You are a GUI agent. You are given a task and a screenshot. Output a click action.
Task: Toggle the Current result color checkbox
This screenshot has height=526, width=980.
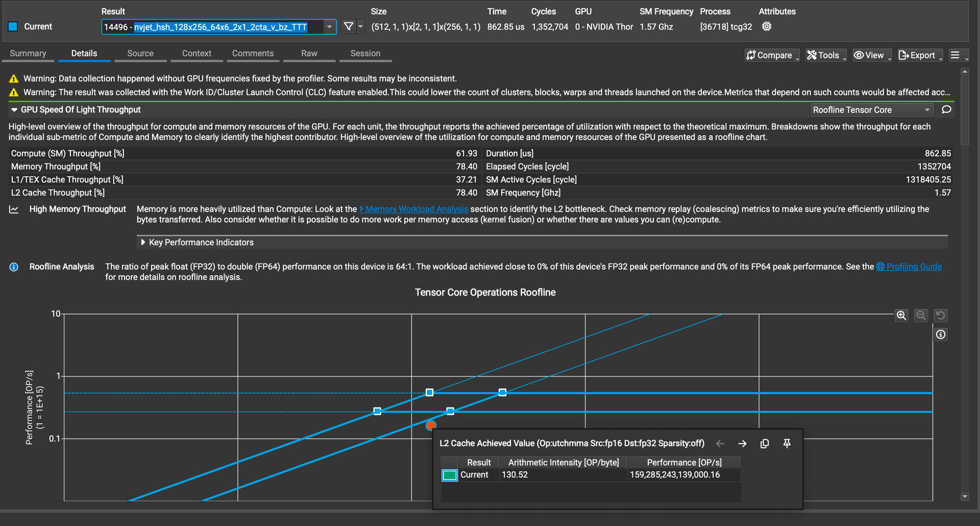[x=13, y=27]
